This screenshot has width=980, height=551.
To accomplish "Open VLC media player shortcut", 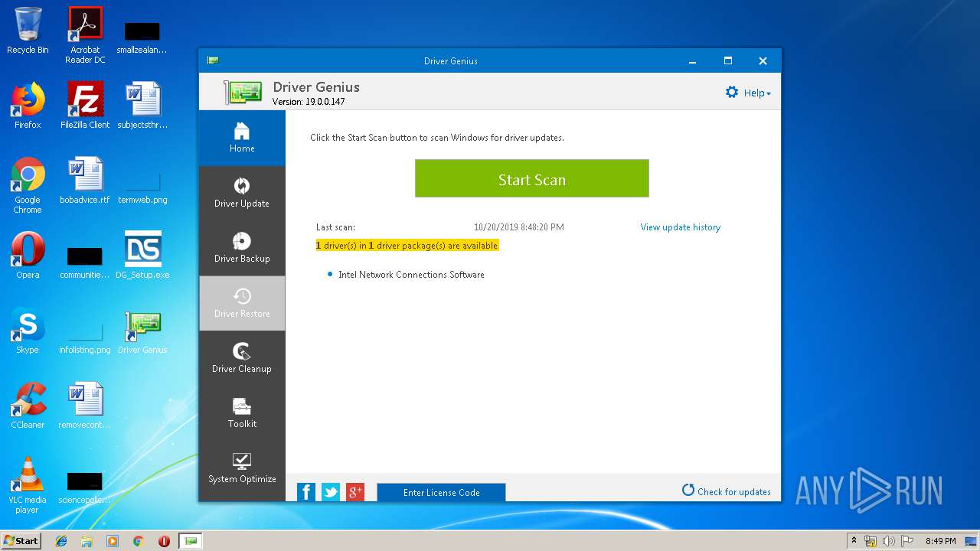I will click(x=28, y=485).
